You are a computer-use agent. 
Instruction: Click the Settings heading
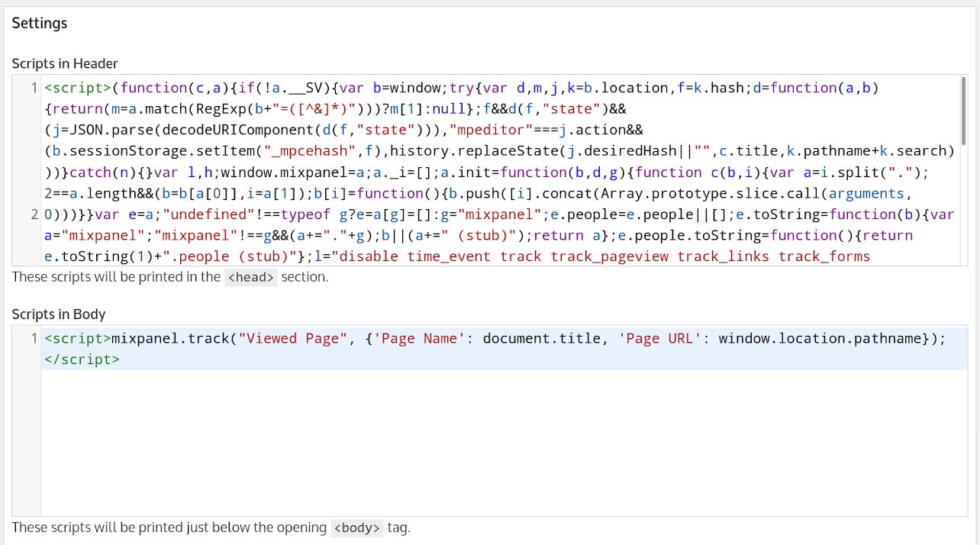[40, 23]
